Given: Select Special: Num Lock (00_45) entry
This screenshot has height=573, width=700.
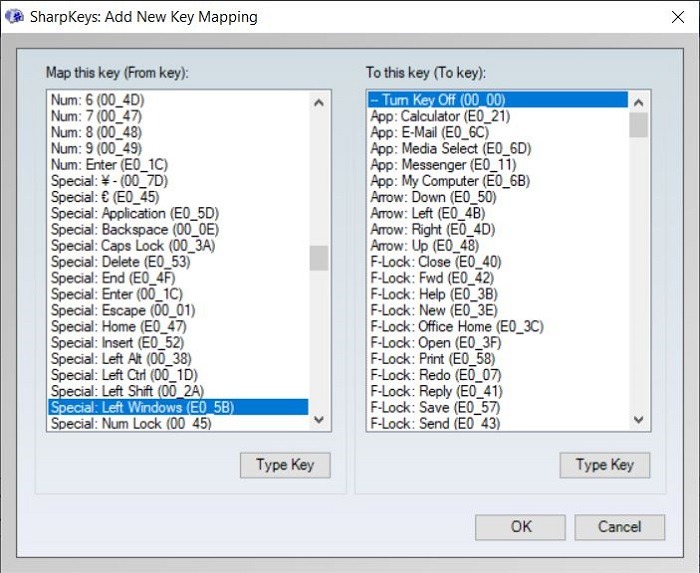Looking at the screenshot, I should click(x=178, y=423).
